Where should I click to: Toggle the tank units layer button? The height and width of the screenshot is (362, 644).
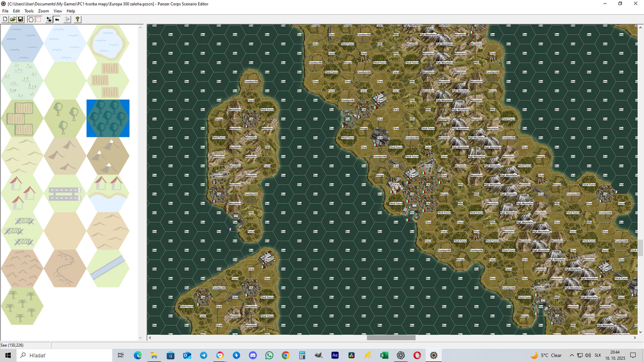point(57,19)
